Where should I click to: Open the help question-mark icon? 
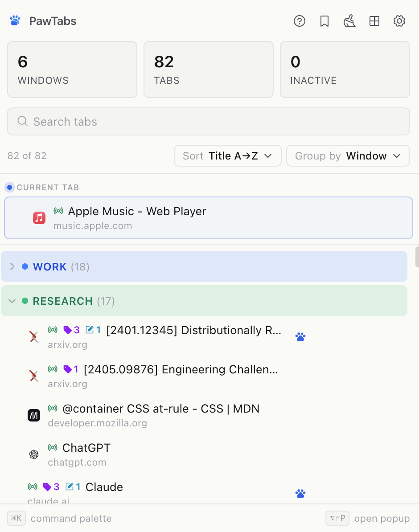click(x=299, y=21)
